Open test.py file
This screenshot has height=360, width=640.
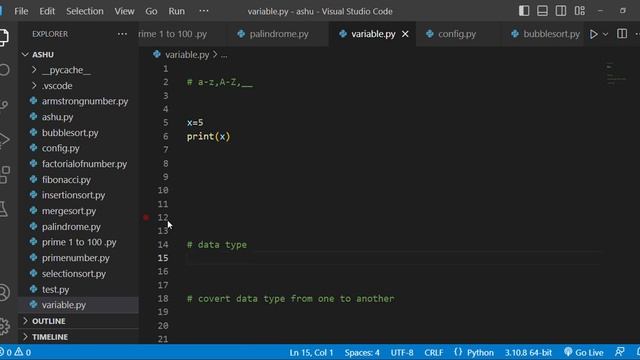78,289
